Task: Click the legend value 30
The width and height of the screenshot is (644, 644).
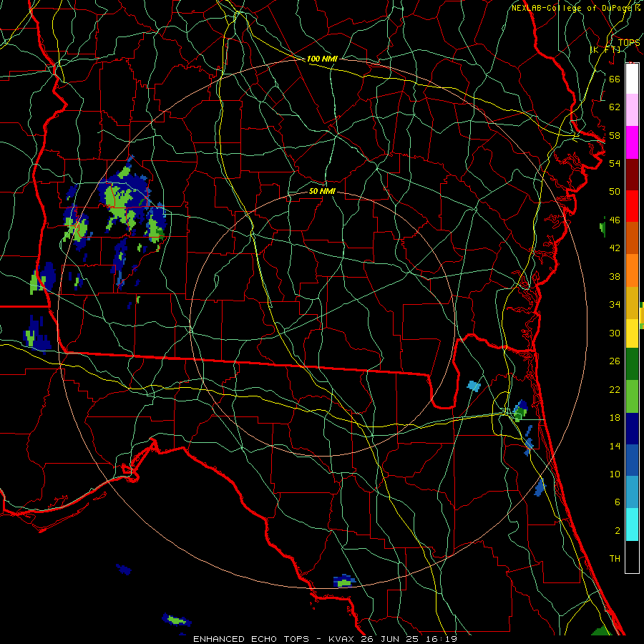Action: [x=615, y=333]
